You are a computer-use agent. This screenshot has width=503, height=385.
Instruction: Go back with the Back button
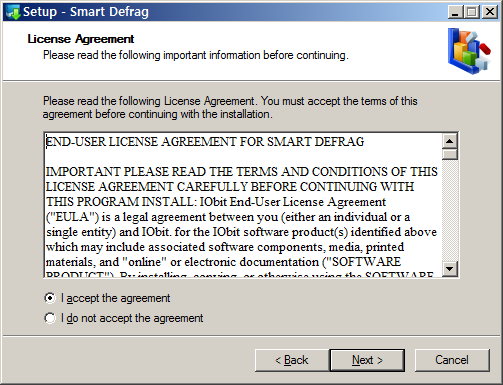(x=292, y=360)
